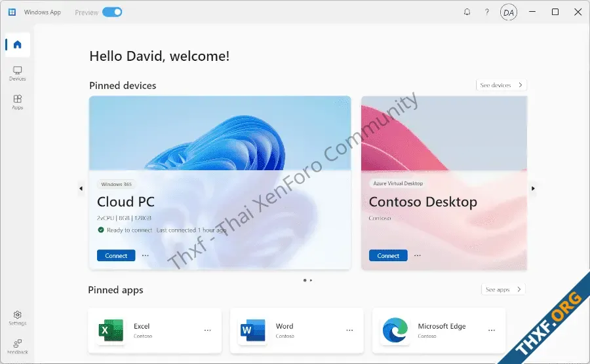Select the first carousel page dot
The height and width of the screenshot is (364, 590).
(304, 280)
